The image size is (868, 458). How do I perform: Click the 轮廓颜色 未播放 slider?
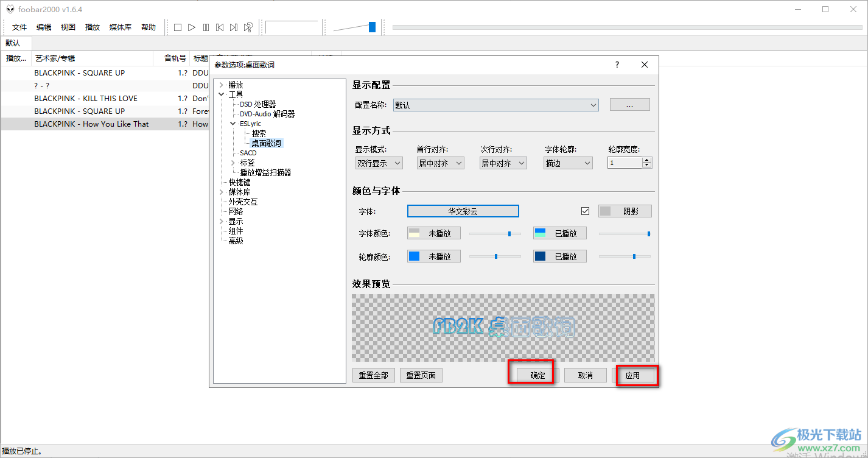(495, 256)
